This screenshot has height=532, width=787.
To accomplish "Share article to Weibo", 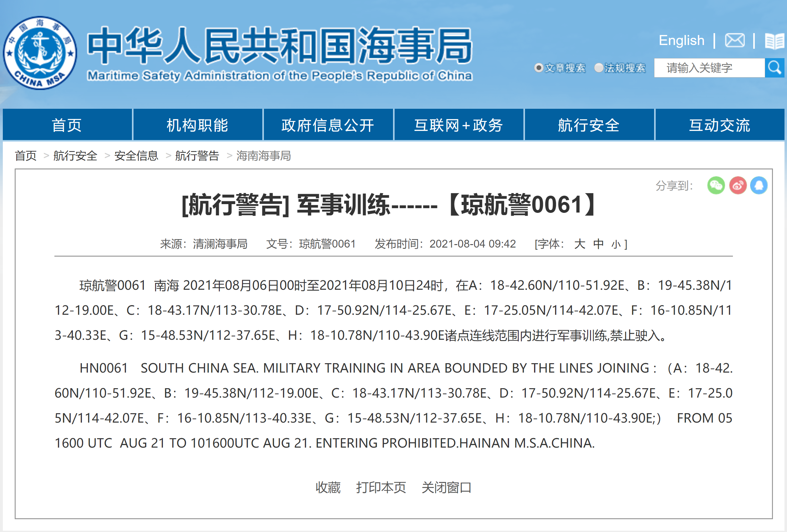I will pyautogui.click(x=738, y=185).
